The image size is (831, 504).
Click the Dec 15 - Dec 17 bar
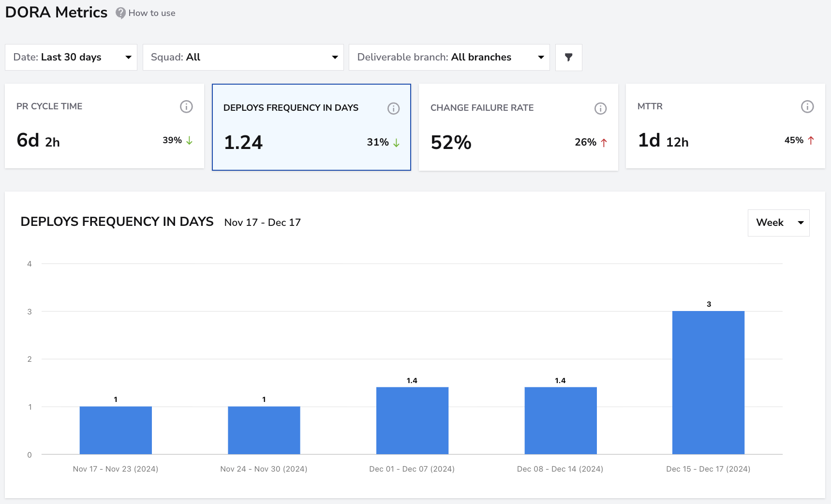click(x=708, y=383)
